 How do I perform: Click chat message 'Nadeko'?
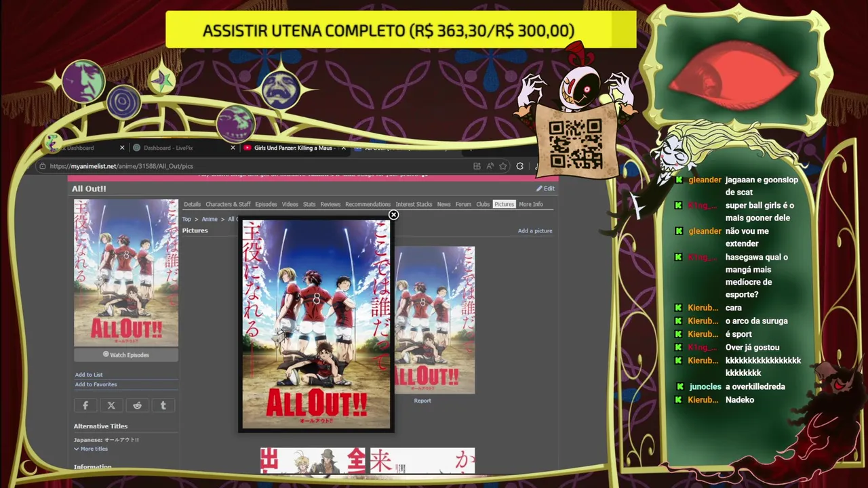(x=739, y=400)
